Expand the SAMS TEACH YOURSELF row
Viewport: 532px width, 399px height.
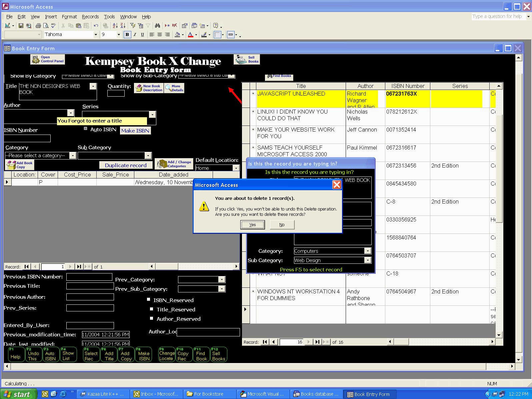pyautogui.click(x=253, y=148)
